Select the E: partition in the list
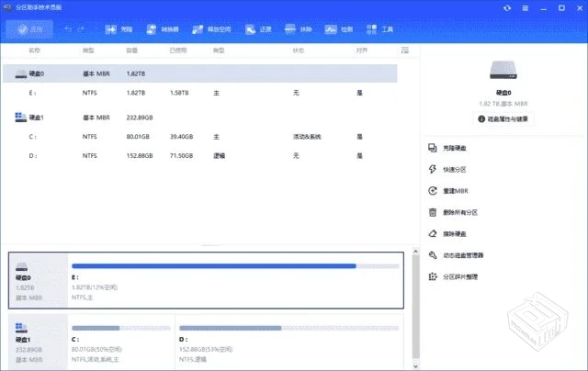The height and width of the screenshot is (371, 588). pos(200,93)
